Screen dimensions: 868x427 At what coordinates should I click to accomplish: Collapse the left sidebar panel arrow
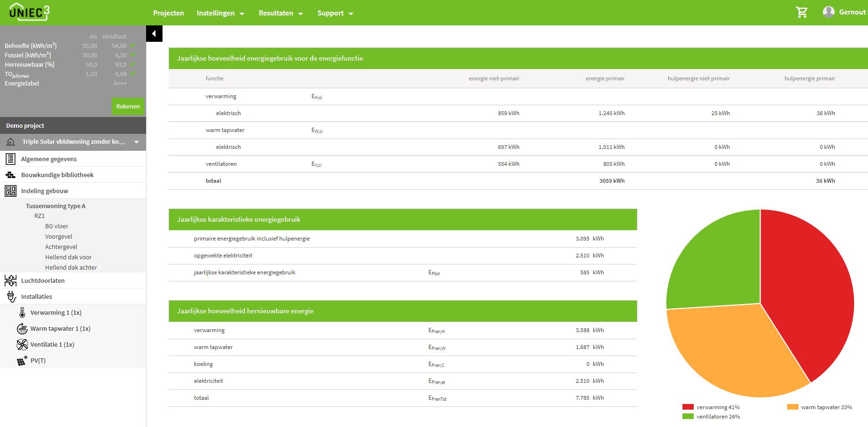154,34
